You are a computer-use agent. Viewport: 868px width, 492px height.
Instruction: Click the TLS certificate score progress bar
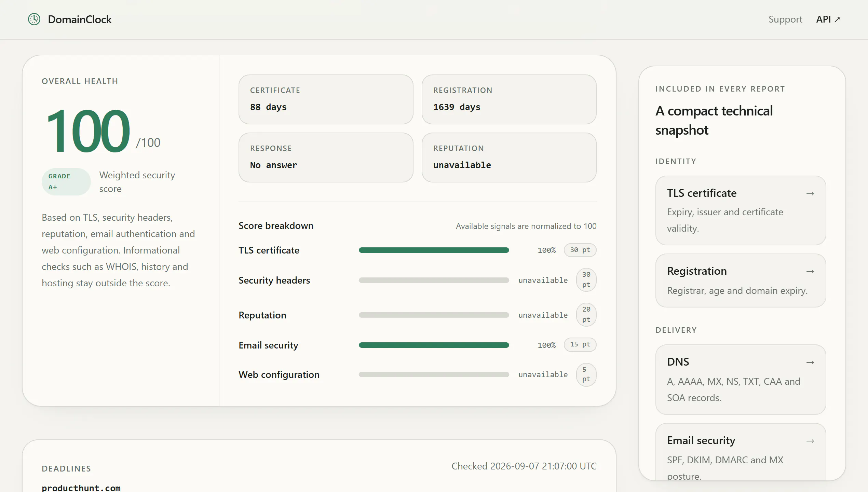click(434, 250)
